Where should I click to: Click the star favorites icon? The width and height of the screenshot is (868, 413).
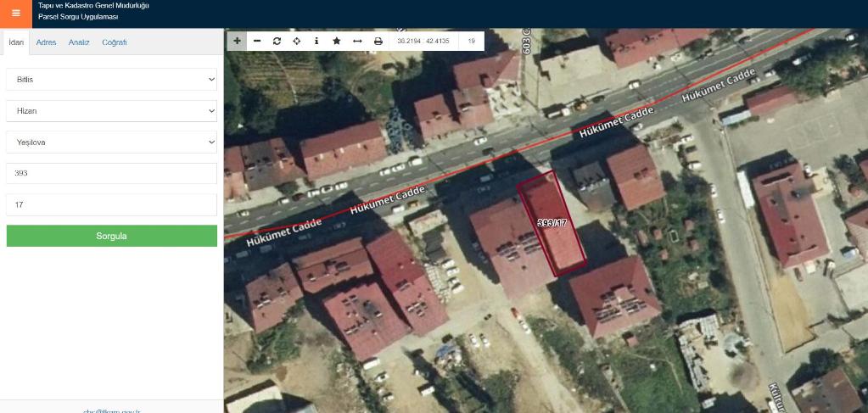[337, 41]
